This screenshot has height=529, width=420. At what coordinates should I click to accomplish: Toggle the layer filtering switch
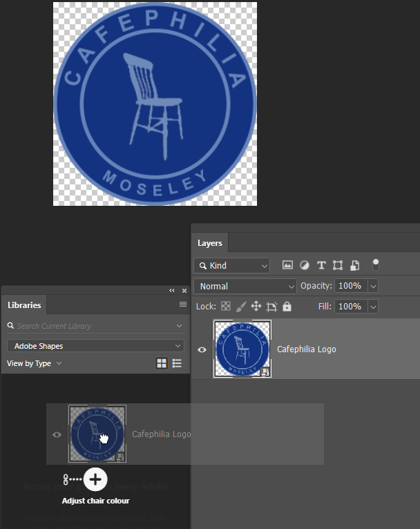pos(376,264)
